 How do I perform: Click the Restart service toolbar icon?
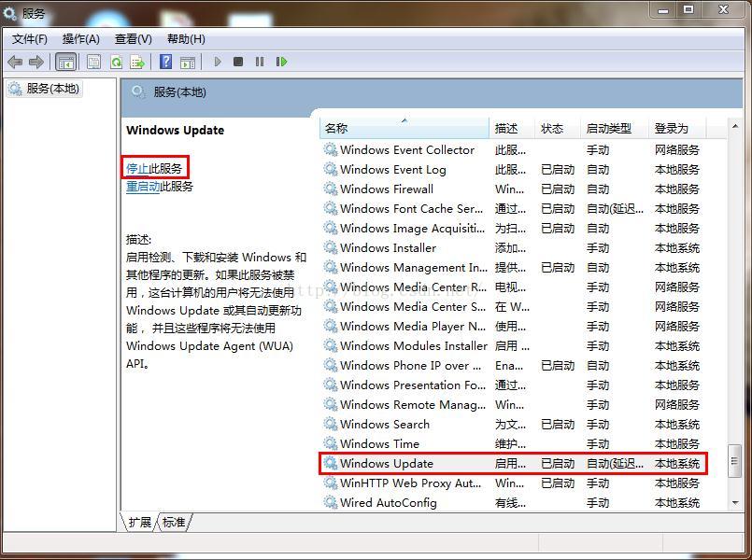(281, 62)
